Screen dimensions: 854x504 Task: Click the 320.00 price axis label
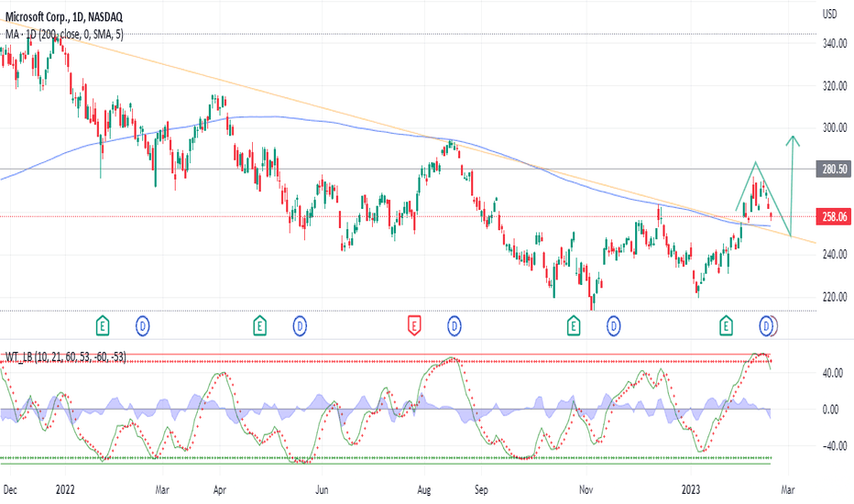pyautogui.click(x=835, y=85)
